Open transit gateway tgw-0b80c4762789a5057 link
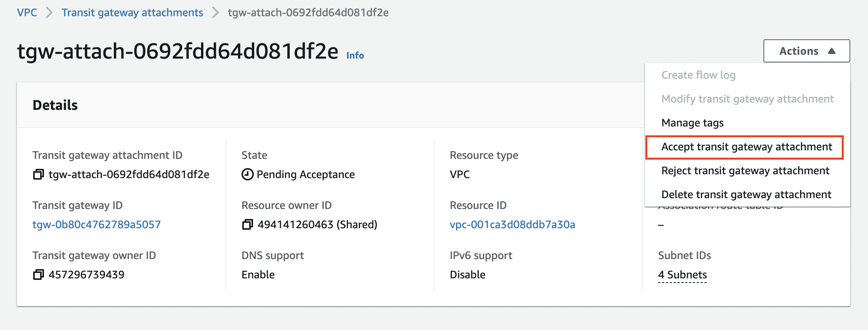The width and height of the screenshot is (868, 330). pos(96,225)
